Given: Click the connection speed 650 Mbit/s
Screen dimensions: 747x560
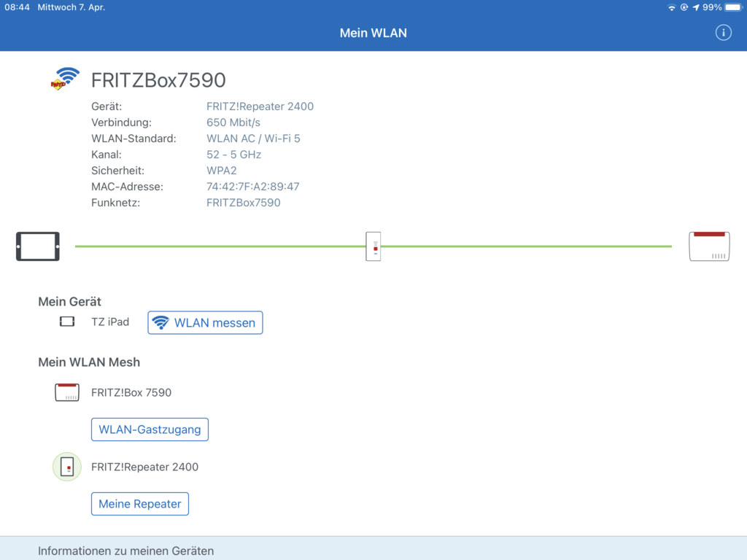Looking at the screenshot, I should click(233, 122).
